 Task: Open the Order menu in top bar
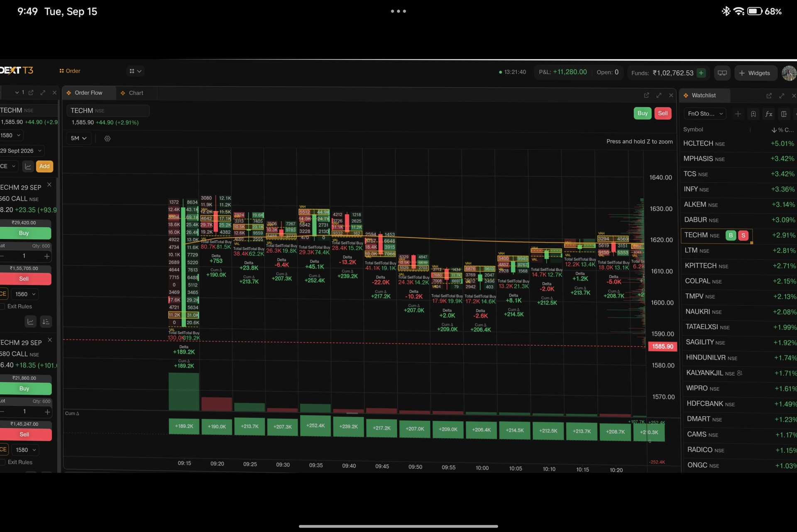(x=70, y=71)
